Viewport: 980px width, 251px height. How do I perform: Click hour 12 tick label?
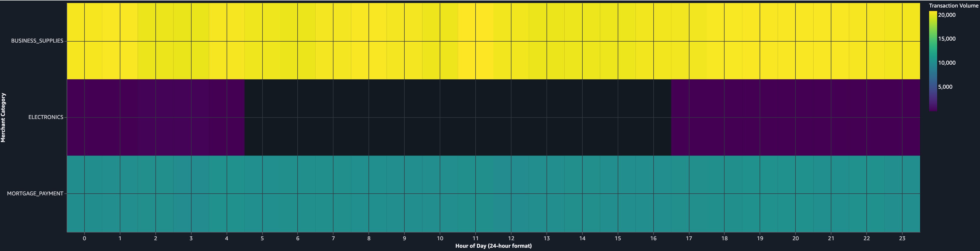tap(511, 238)
